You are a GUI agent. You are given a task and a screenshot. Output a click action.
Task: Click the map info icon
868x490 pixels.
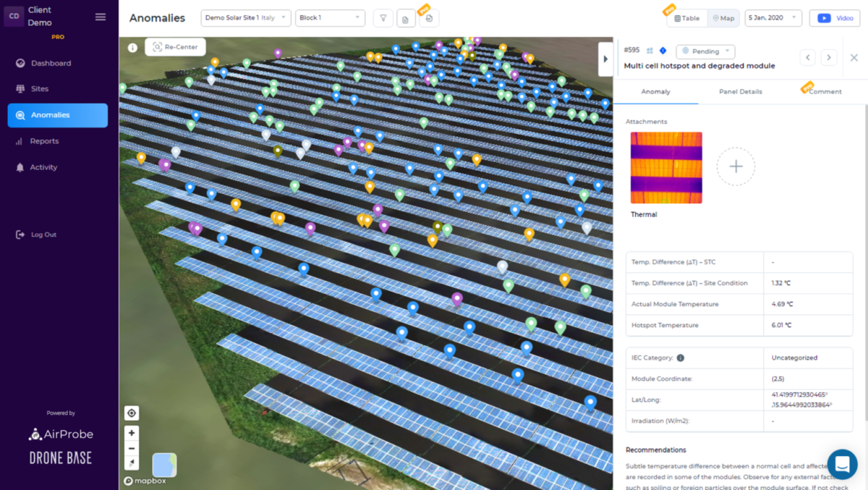(x=132, y=48)
